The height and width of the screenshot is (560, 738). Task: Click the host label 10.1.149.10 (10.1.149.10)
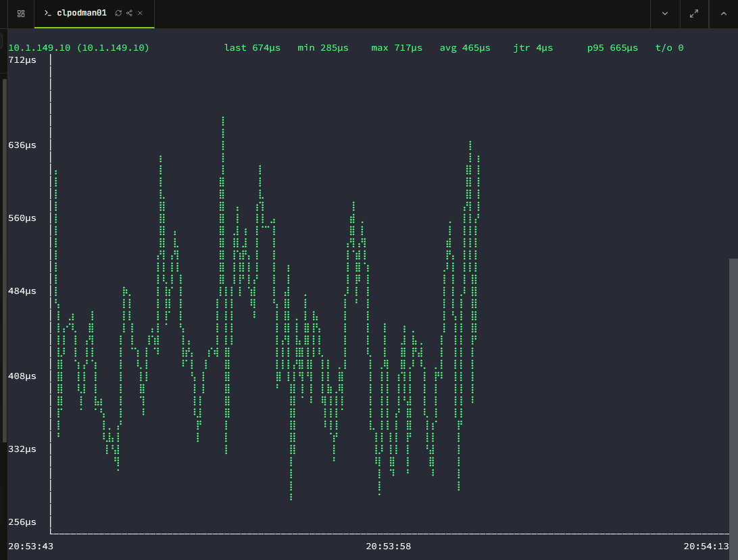[78, 47]
